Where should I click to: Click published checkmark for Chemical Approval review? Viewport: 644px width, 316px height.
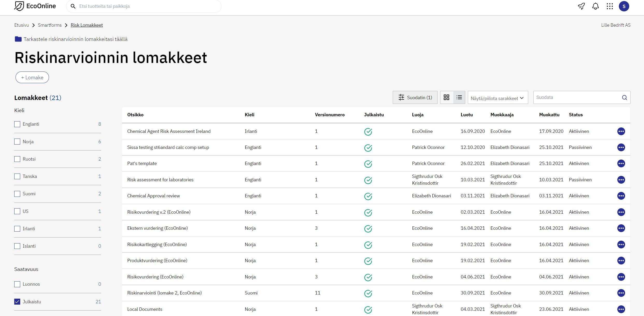[368, 196]
